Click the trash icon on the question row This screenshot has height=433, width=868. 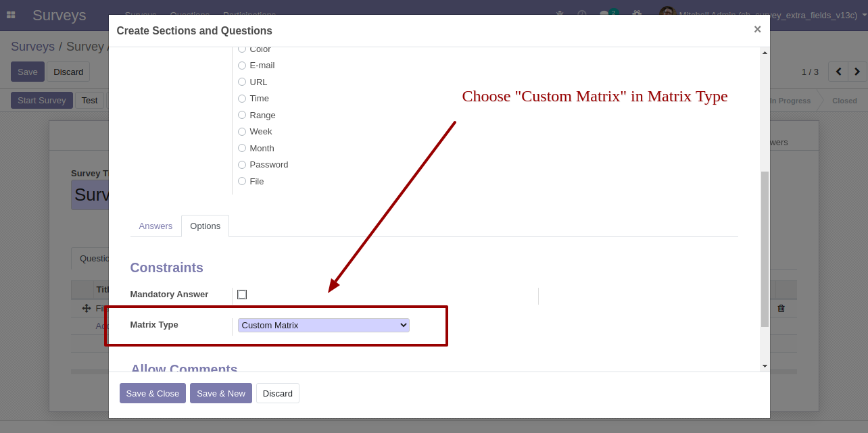click(x=781, y=308)
